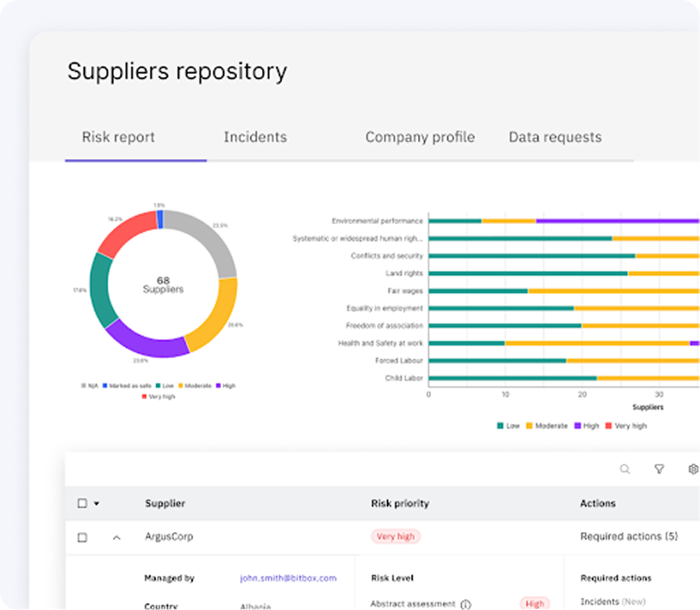Click the john.smith@bitbox.com email link

click(288, 578)
